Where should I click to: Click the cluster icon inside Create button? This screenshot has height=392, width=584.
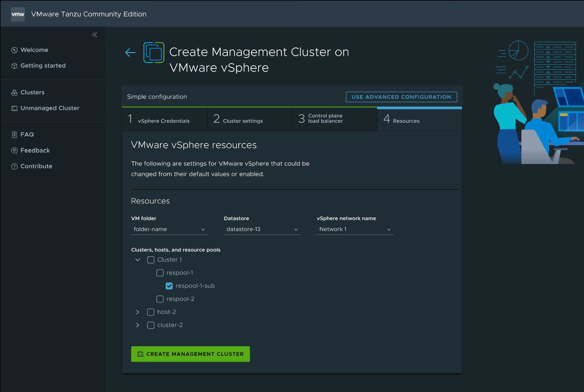pos(140,354)
